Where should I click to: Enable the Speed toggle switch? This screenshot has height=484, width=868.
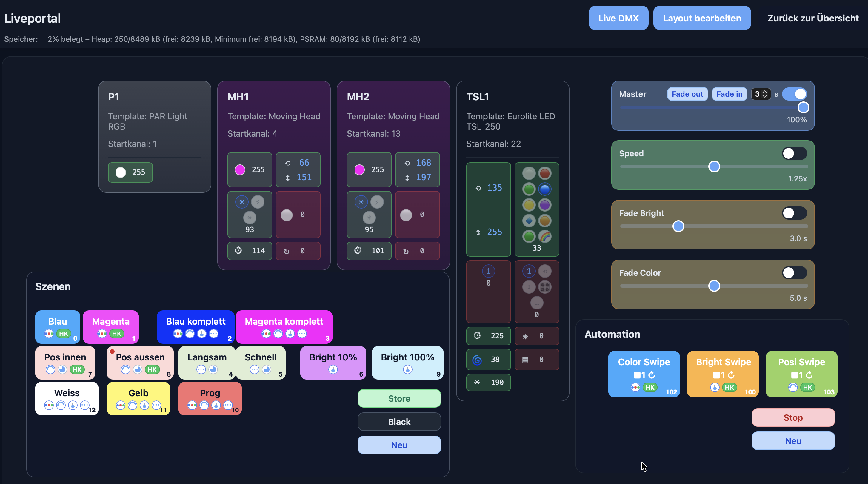point(794,154)
